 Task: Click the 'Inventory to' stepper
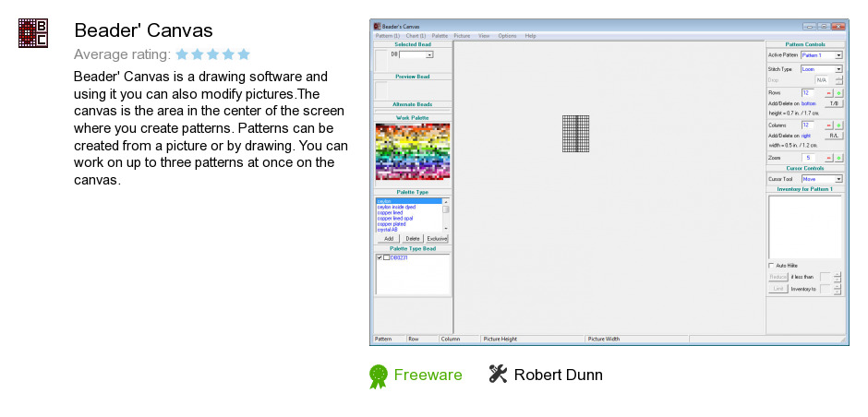coord(838,289)
